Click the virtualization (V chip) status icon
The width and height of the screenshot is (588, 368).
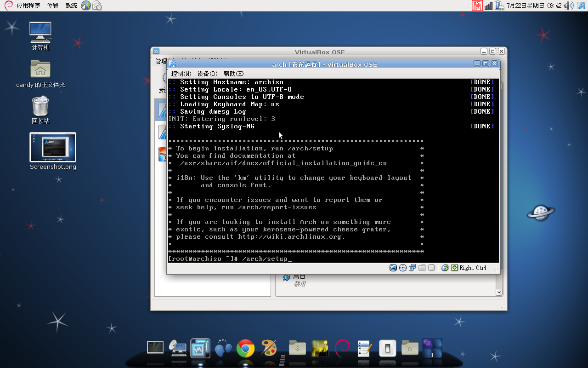[x=431, y=268]
